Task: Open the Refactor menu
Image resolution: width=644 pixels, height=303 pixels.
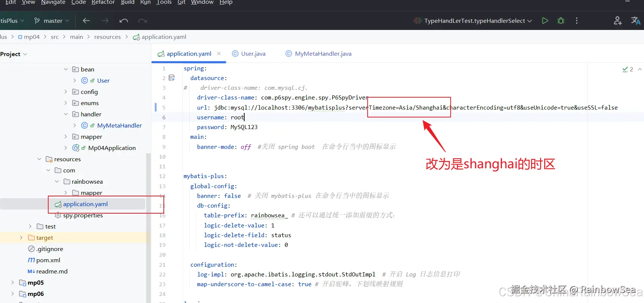Action: [x=103, y=2]
